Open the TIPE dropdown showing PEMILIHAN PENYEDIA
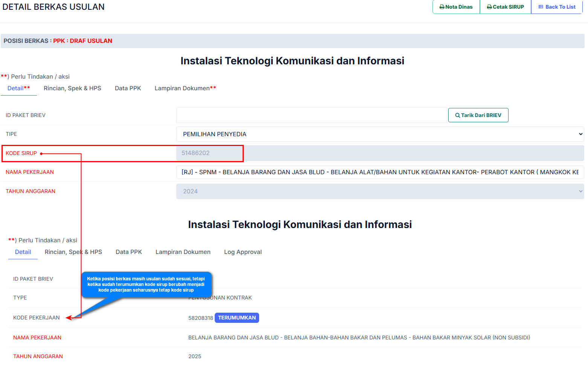 tap(380, 134)
